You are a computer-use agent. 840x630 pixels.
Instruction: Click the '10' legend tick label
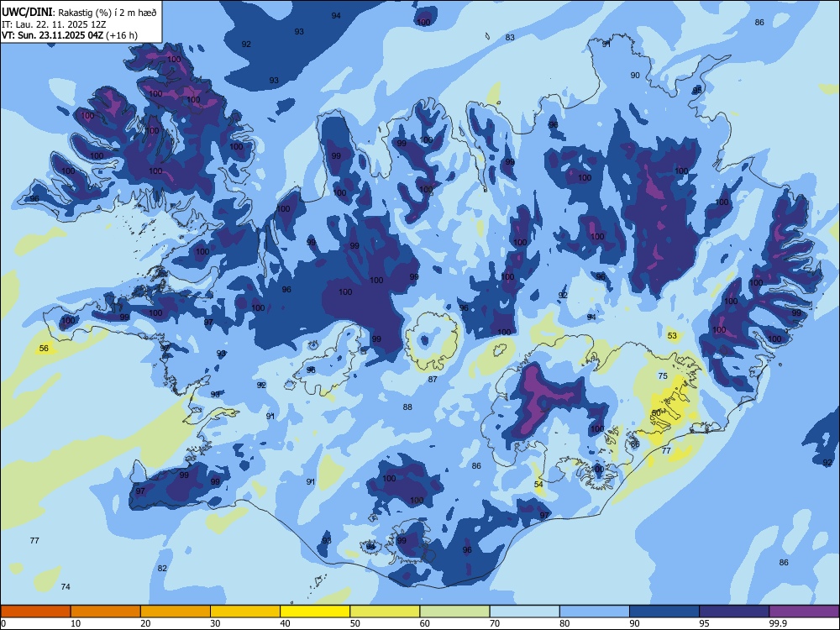coord(76,623)
